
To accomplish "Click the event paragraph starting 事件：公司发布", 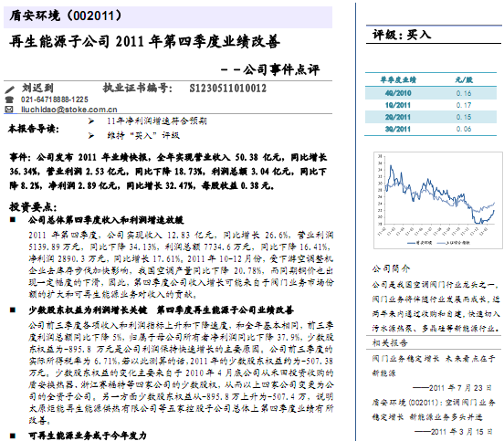I will click(168, 172).
